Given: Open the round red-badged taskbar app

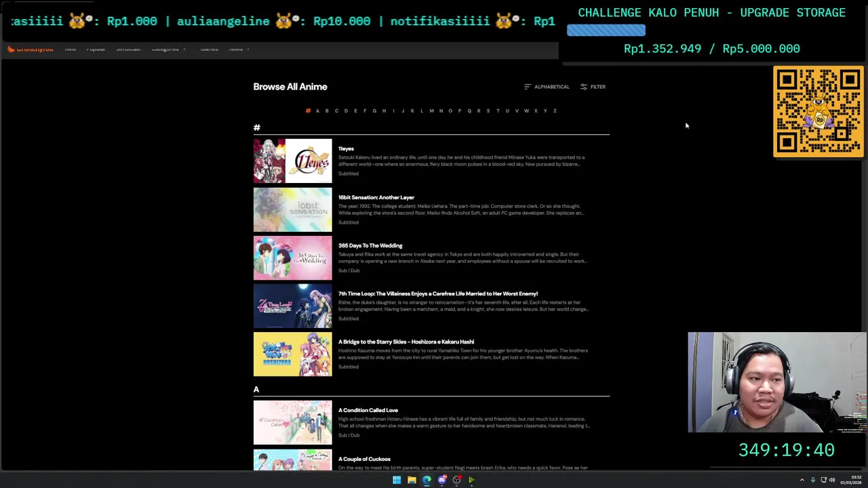Looking at the screenshot, I should click(x=456, y=480).
